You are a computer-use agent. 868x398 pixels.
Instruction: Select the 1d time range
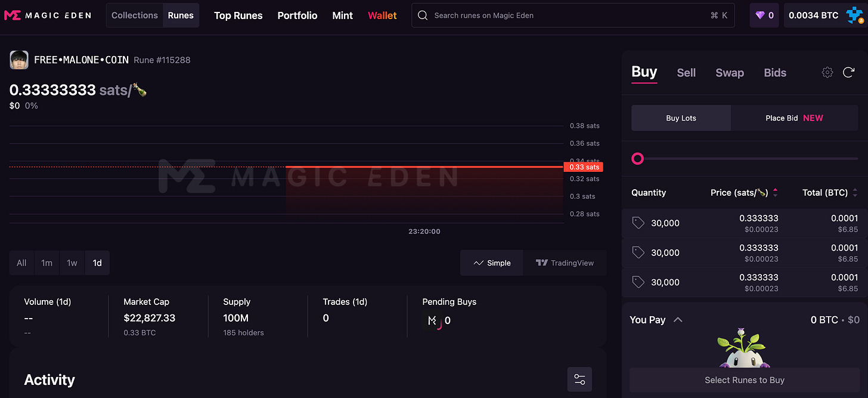(x=97, y=263)
